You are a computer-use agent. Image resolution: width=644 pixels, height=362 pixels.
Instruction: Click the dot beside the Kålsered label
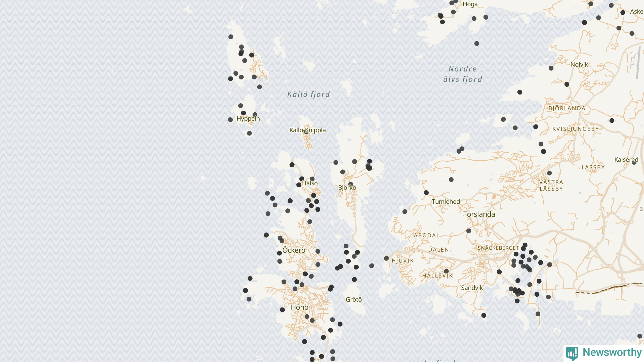pos(634,162)
